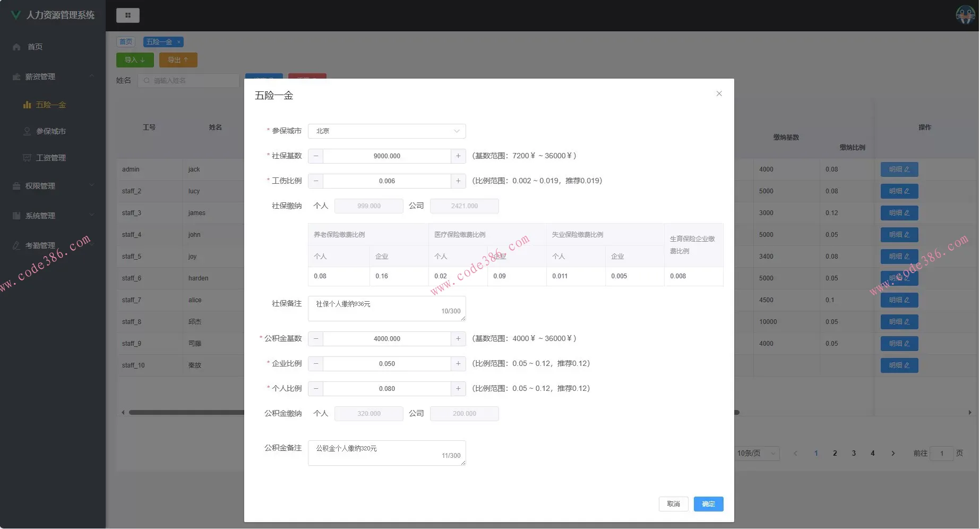Click the 工资管理 icon in sidebar

click(x=27, y=157)
